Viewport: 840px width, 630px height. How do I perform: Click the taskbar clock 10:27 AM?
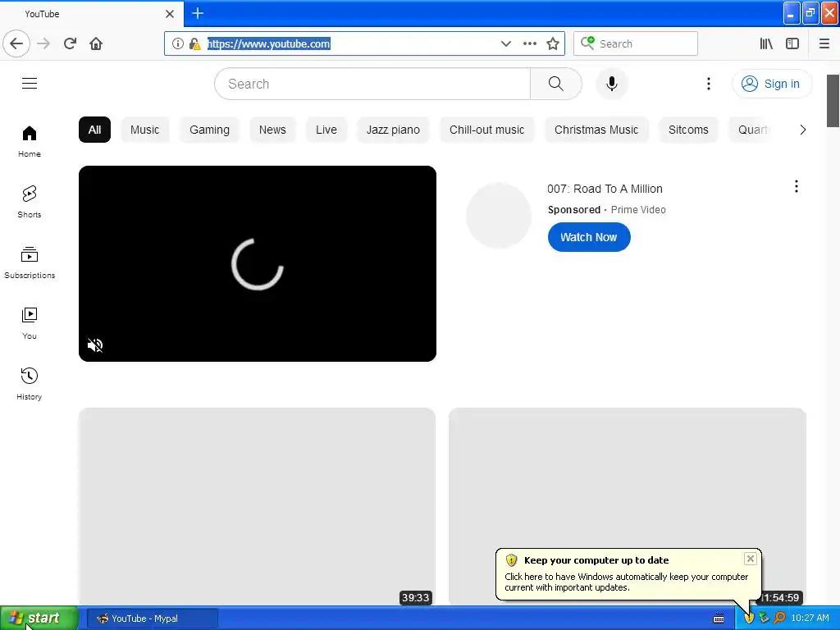810,619
